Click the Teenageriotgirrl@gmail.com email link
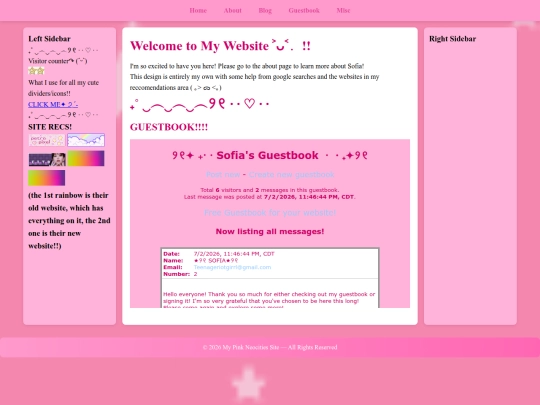The image size is (540, 405). pos(232,267)
